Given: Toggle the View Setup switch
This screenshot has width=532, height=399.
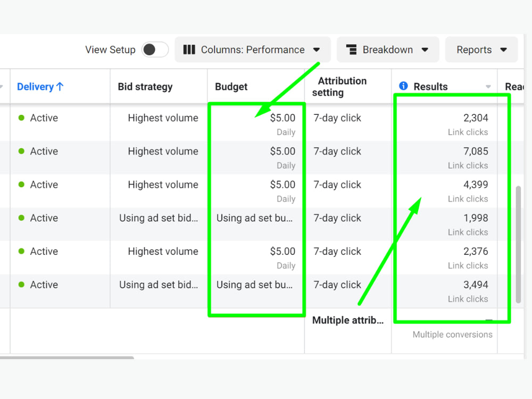Looking at the screenshot, I should [155, 50].
